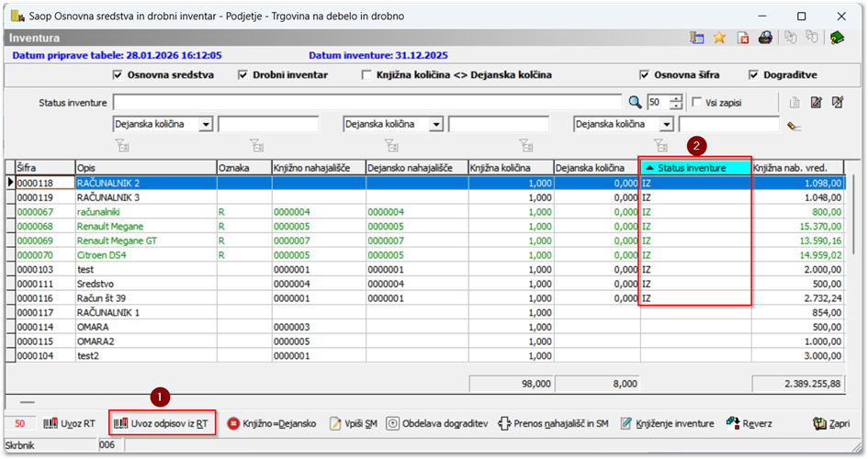Click the document with red X icon
868x459 pixels.
pyautogui.click(x=742, y=38)
